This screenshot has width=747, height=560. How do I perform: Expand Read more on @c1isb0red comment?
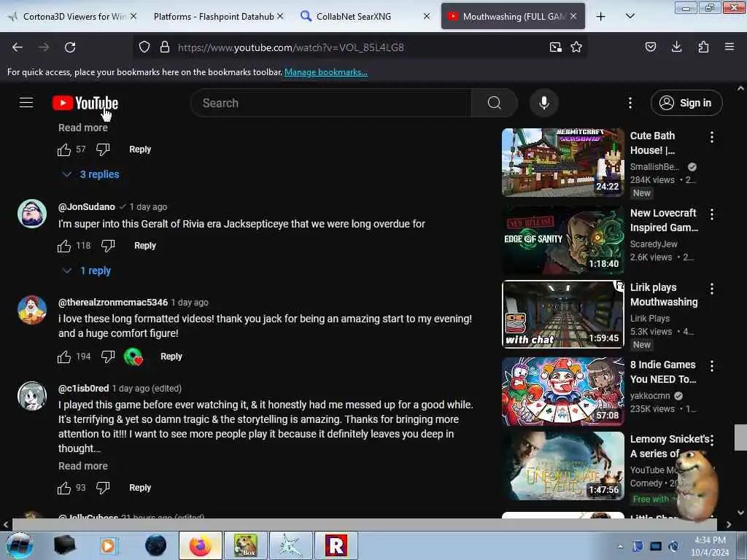click(83, 466)
